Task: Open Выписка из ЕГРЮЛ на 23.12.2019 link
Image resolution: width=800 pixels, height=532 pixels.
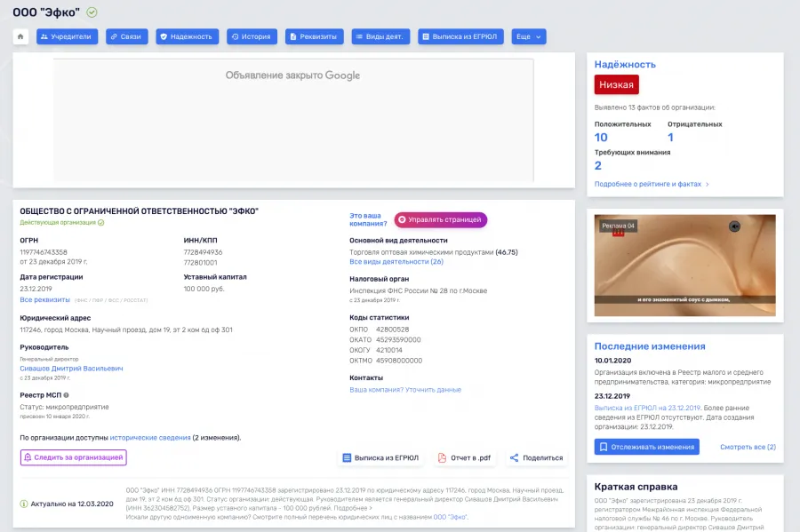Action: point(647,408)
